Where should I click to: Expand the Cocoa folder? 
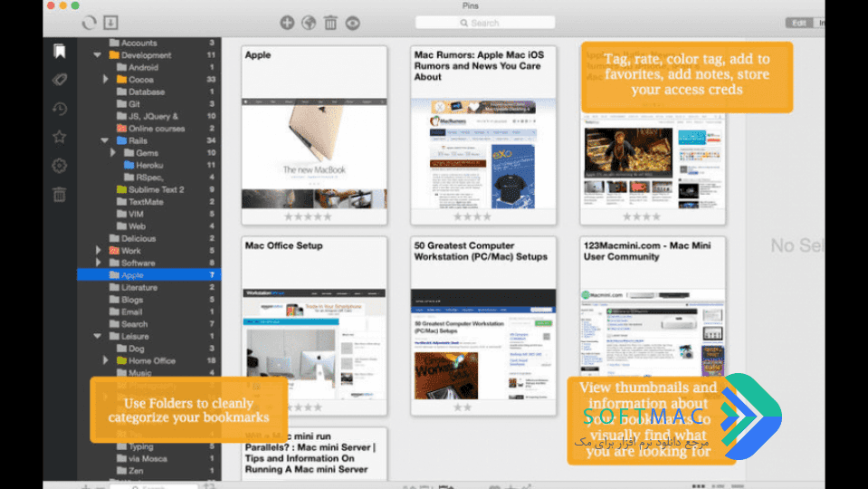[105, 79]
